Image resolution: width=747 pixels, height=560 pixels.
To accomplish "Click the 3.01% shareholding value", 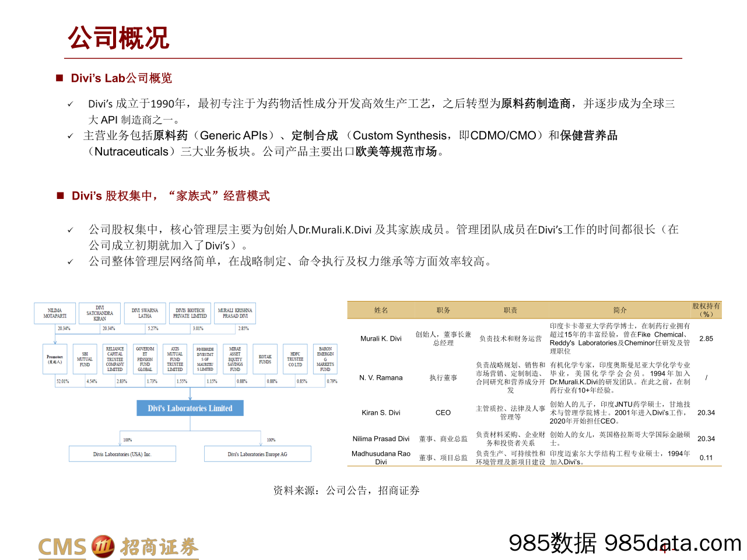I will click(x=198, y=328).
